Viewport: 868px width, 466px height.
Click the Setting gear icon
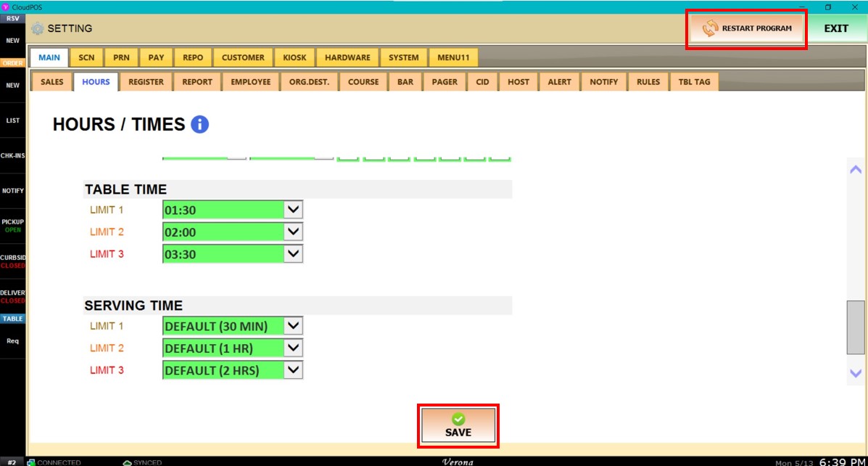37,29
